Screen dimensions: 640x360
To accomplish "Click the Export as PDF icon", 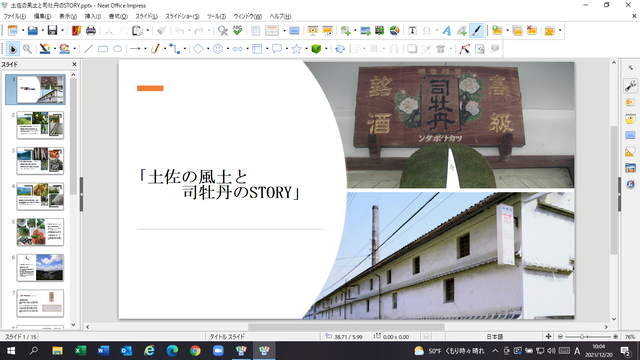I will coord(76,31).
